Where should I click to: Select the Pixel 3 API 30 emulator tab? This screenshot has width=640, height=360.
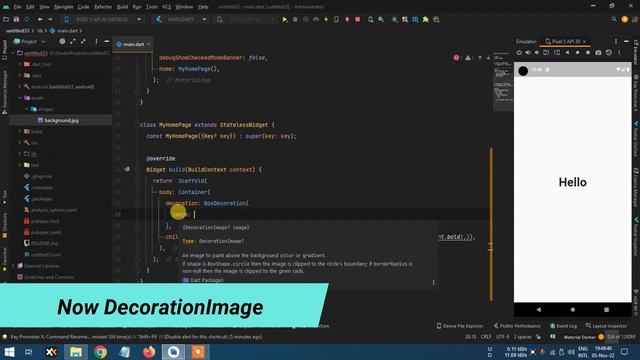point(566,41)
